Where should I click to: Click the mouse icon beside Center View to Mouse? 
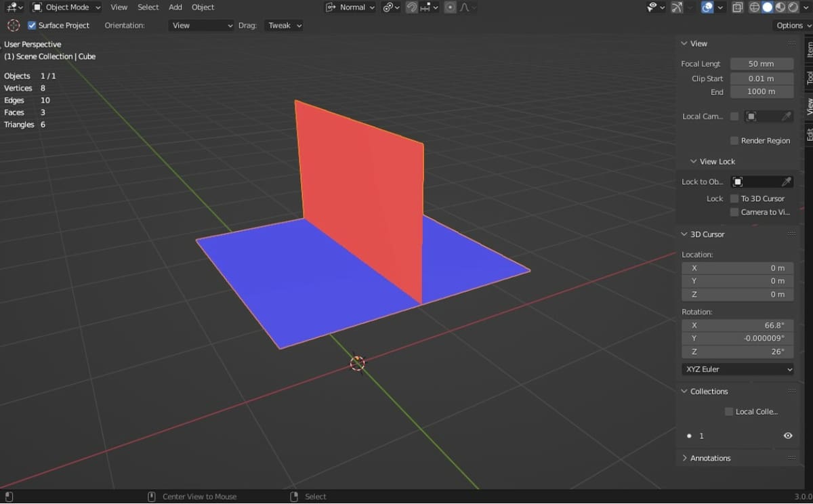pyautogui.click(x=152, y=497)
